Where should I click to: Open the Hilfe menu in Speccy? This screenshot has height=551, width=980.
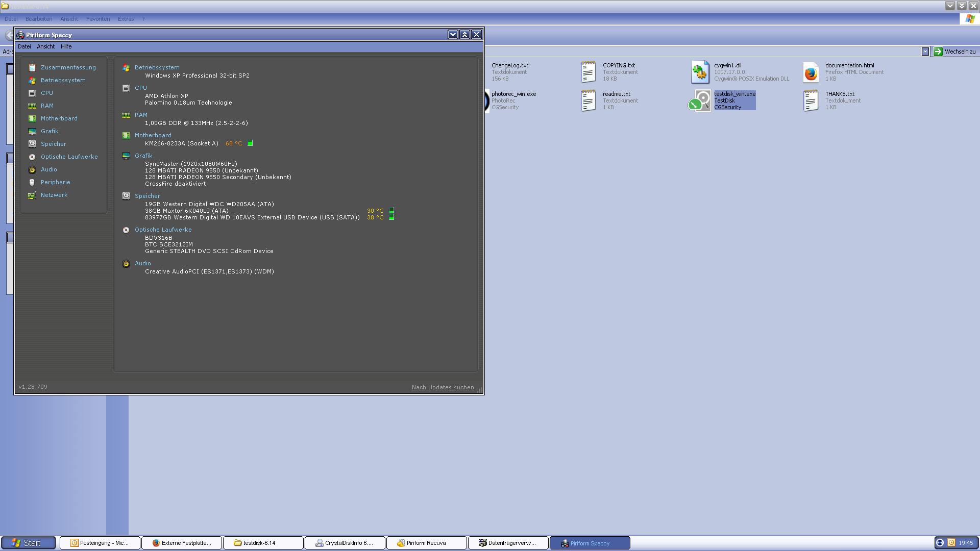(x=66, y=46)
